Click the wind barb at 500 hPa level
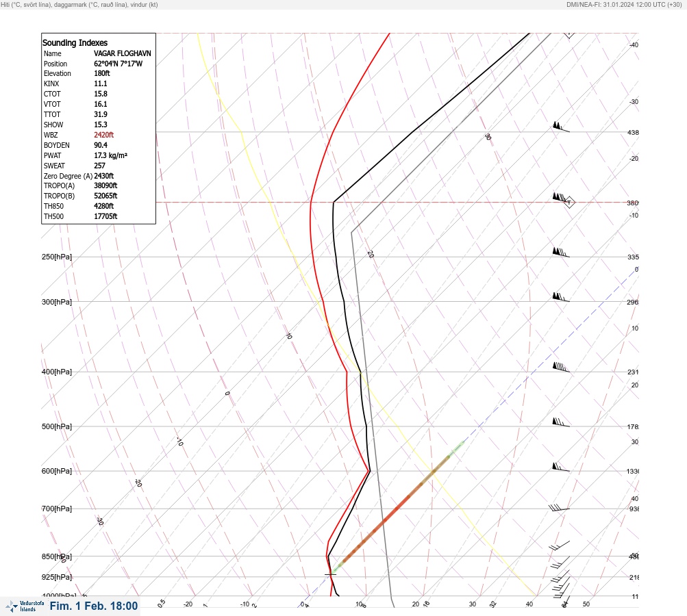This screenshot has width=687, height=616. click(561, 422)
